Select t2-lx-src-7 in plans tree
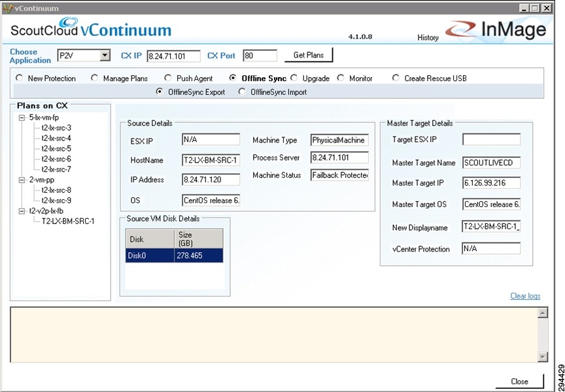The image size is (565, 392). [56, 169]
